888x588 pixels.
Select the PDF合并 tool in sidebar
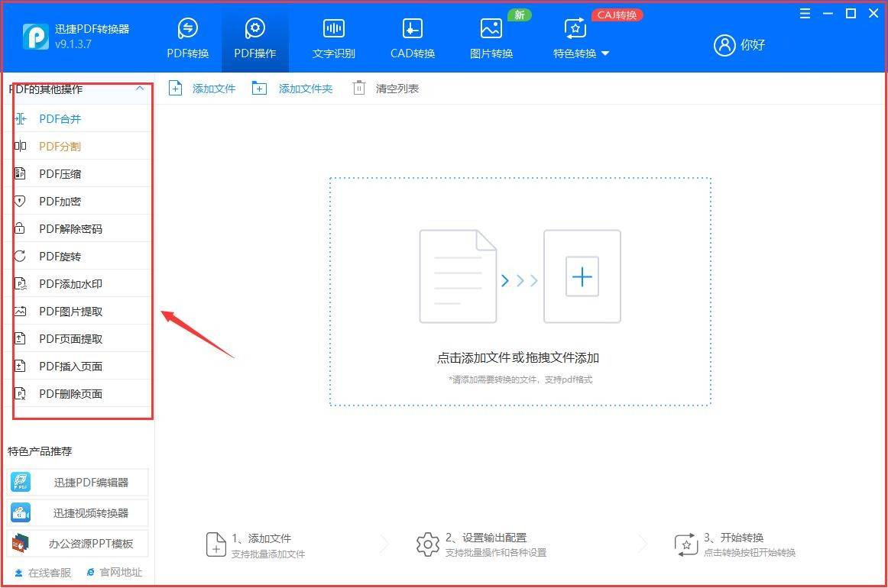pyautogui.click(x=61, y=118)
